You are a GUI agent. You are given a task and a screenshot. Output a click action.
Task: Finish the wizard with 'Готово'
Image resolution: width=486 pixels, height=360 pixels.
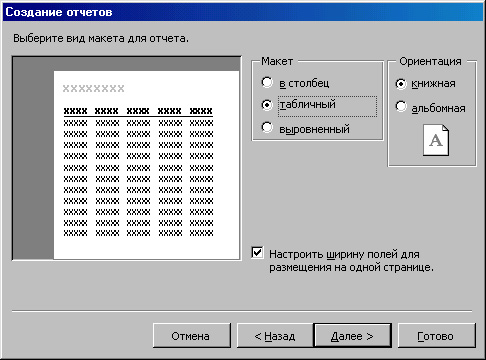[437, 336]
